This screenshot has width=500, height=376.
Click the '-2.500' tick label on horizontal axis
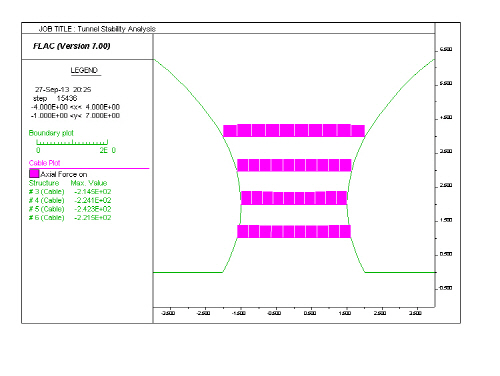203,313
